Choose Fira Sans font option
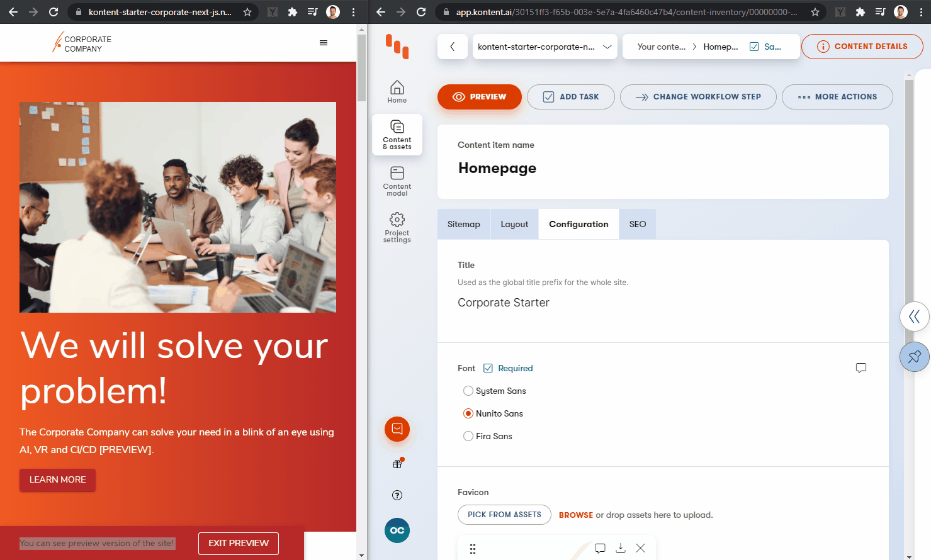 click(468, 436)
